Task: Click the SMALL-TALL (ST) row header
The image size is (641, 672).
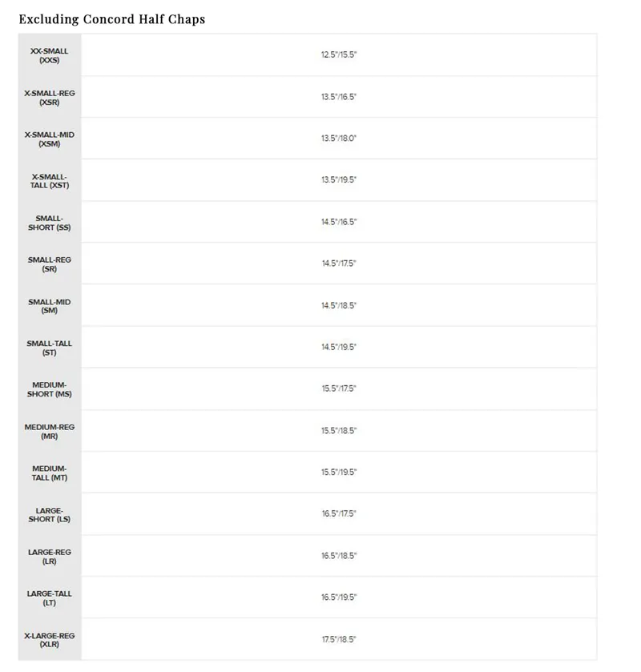Action: pyautogui.click(x=50, y=348)
